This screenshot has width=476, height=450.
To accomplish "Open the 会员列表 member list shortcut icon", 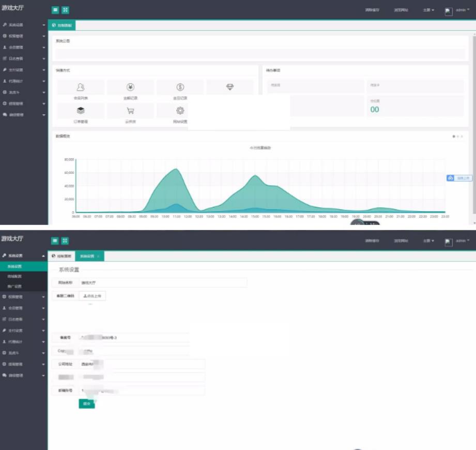I will 81,87.
